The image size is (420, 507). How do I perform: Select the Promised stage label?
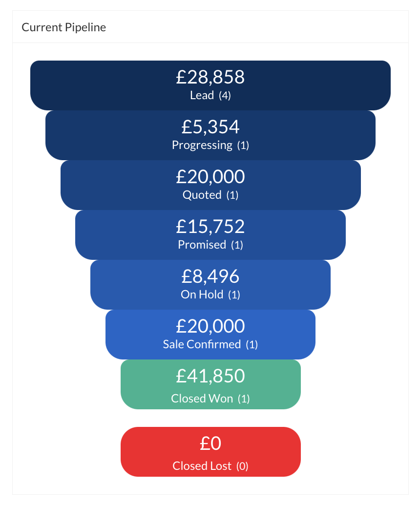202,245
